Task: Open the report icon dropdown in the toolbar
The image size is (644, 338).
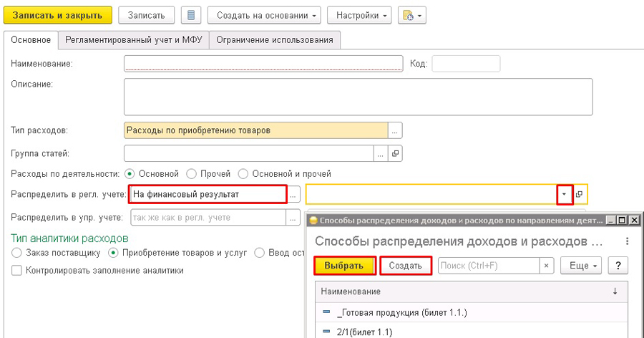Action: point(413,15)
